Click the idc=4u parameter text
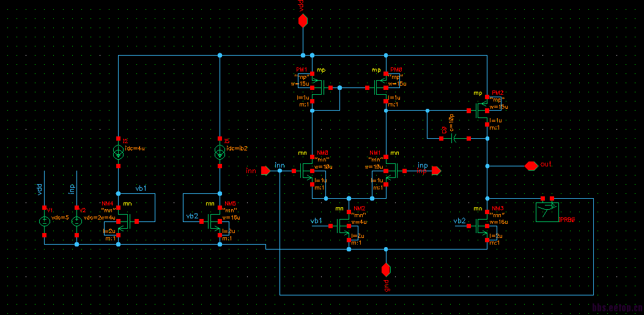The height and width of the screenshot is (315, 644). click(135, 148)
